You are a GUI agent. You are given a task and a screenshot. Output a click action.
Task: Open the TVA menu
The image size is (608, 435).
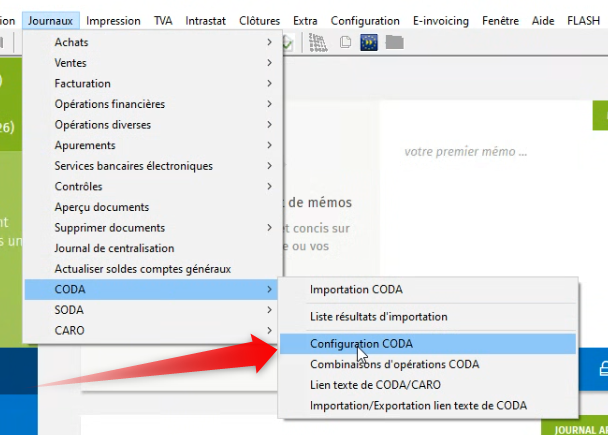[163, 20]
